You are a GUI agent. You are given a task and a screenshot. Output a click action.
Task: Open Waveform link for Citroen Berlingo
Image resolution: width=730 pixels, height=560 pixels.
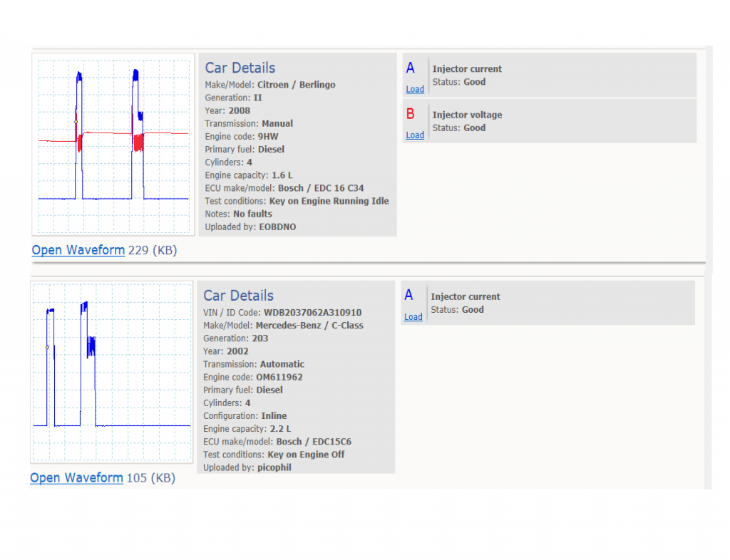78,250
